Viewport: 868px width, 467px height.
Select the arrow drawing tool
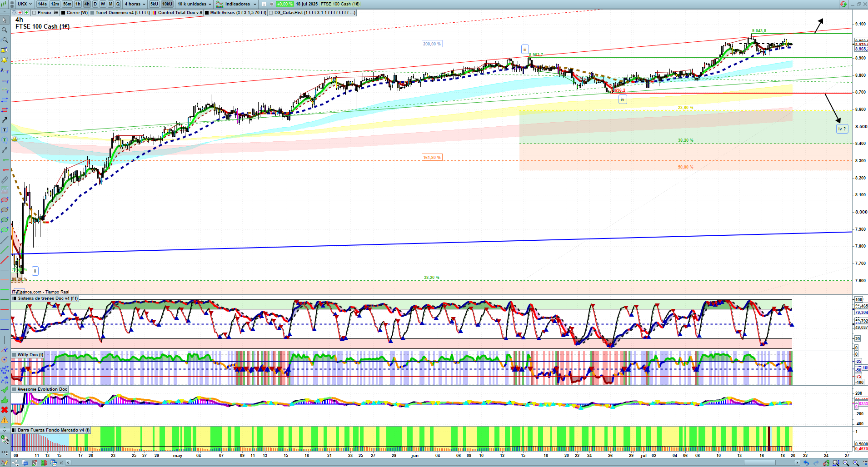click(x=5, y=120)
